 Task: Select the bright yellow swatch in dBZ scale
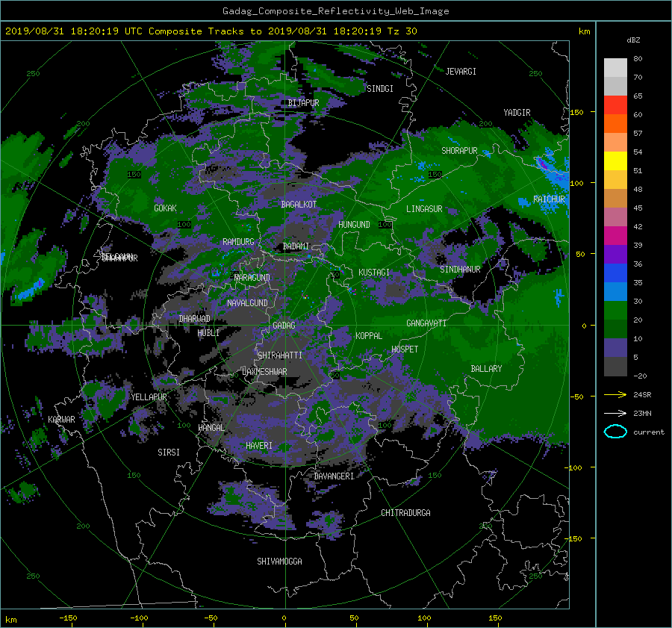click(615, 161)
